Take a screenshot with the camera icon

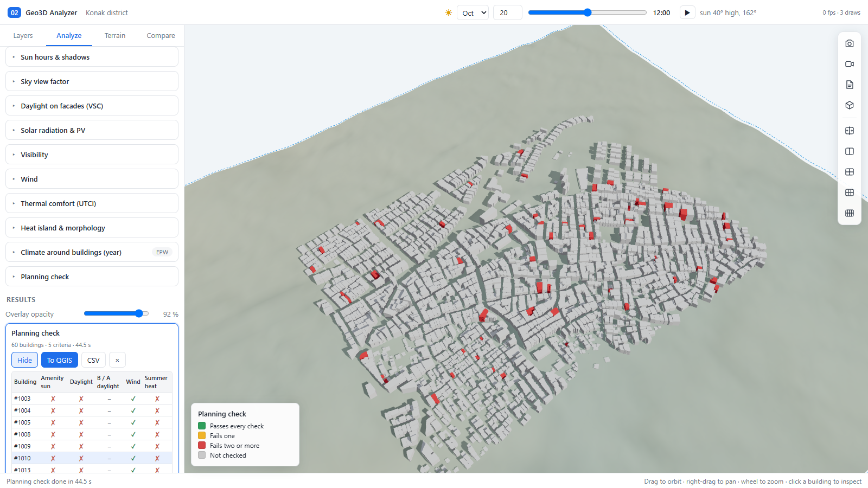(x=850, y=43)
